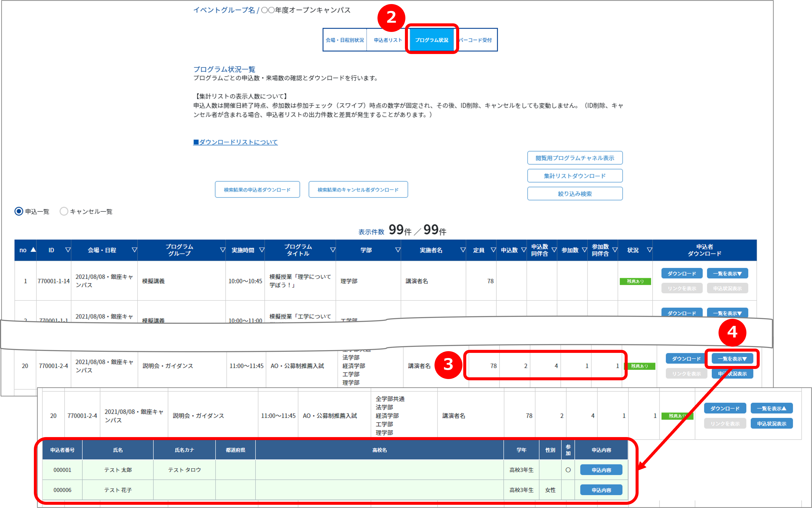Image resolution: width=812 pixels, height=508 pixels.
Task: Open the ダウンロードリストについて link
Action: click(x=235, y=142)
